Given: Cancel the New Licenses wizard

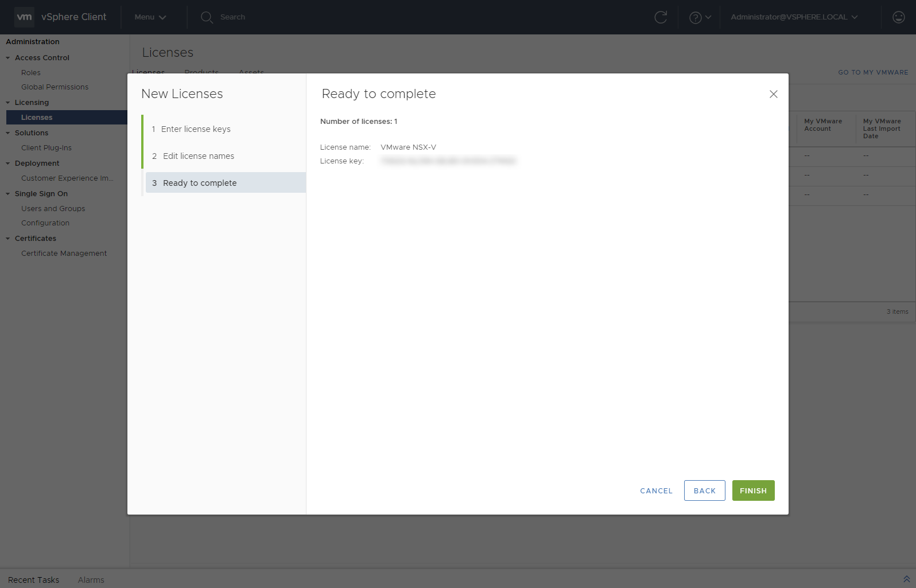Looking at the screenshot, I should (656, 490).
